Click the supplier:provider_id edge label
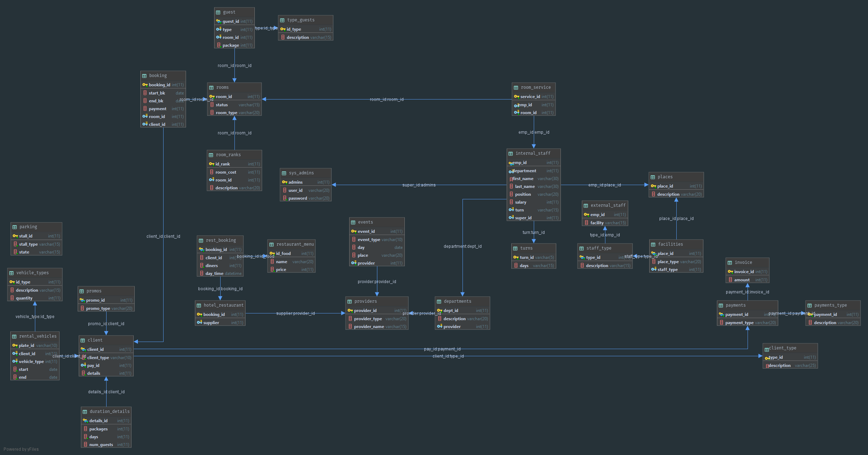The width and height of the screenshot is (868, 455). pos(295,313)
